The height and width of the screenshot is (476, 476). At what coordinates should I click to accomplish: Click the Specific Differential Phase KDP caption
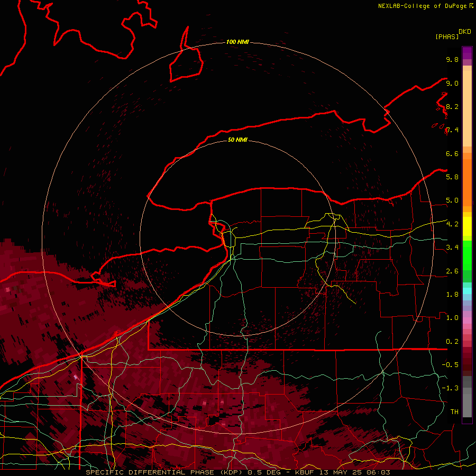[237, 472]
